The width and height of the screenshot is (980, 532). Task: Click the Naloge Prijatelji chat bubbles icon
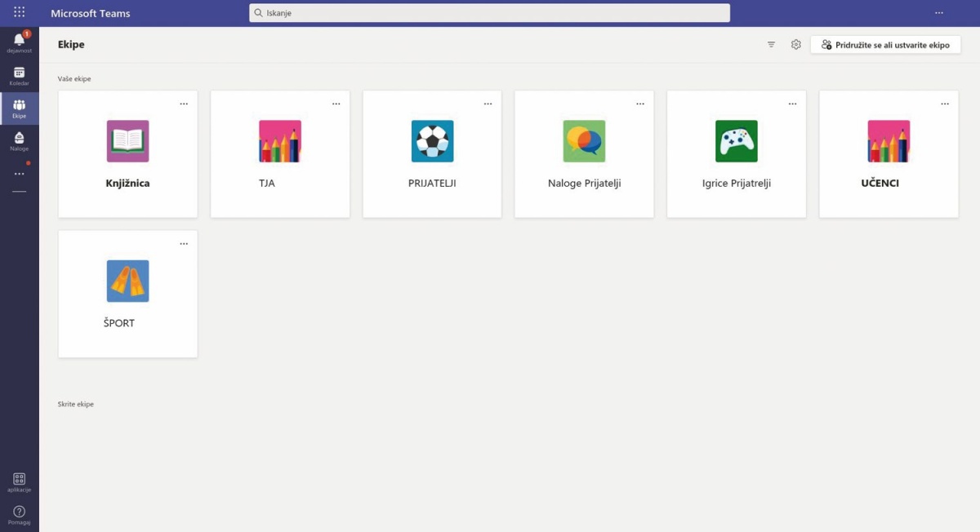584,141
